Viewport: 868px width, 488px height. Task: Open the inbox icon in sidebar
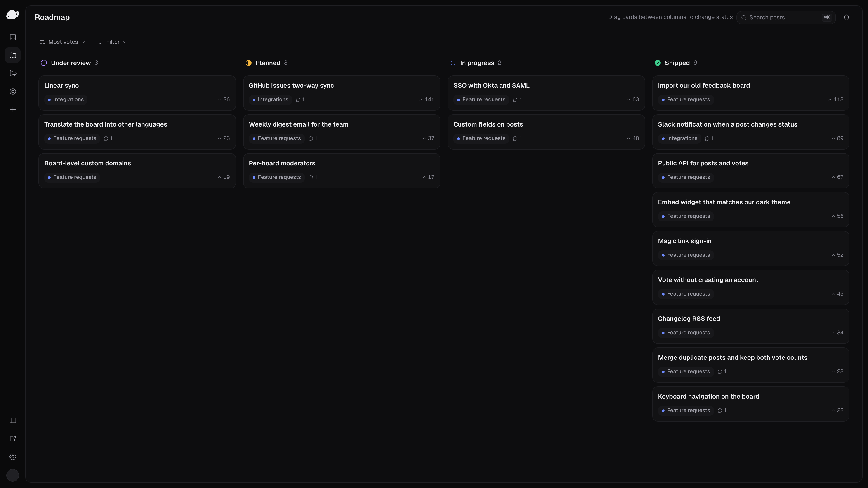point(13,37)
